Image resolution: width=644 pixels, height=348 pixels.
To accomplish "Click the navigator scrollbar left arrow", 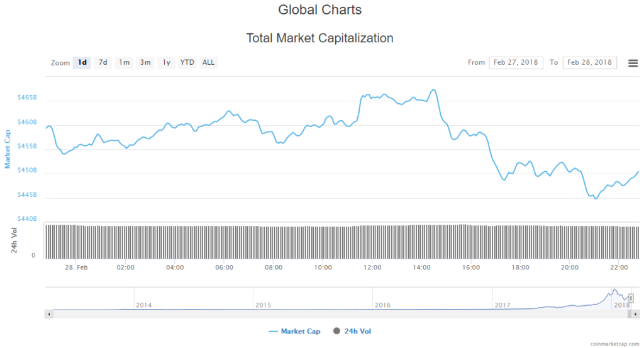I will pyautogui.click(x=48, y=313).
